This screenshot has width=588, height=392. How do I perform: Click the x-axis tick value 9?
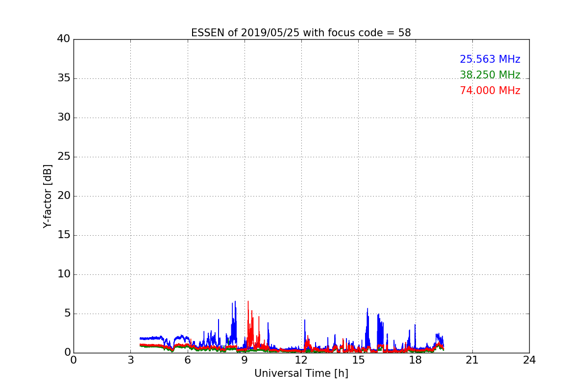pyautogui.click(x=245, y=360)
